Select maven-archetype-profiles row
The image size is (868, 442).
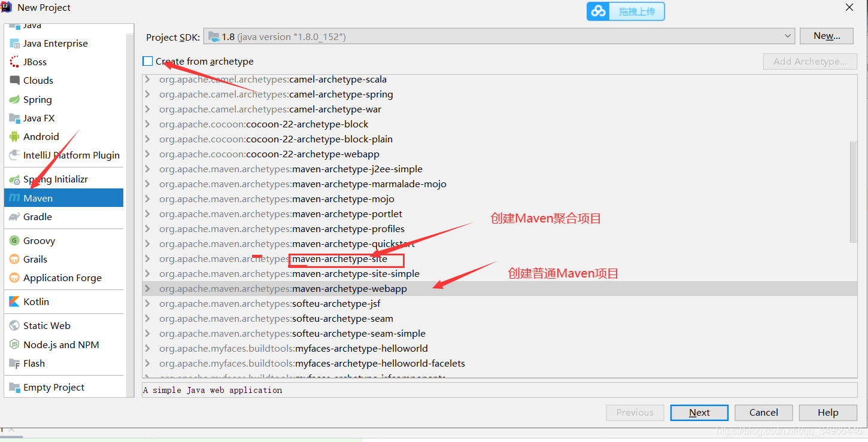[499, 228]
